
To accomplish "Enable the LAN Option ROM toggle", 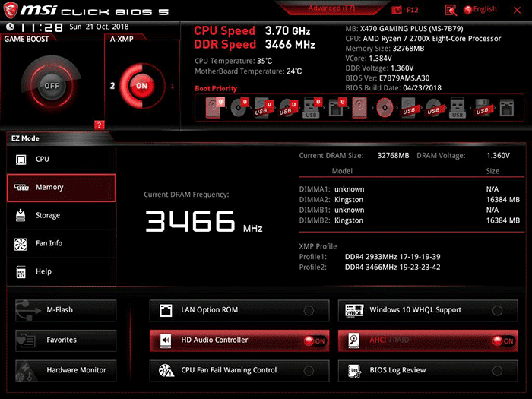I will (x=309, y=310).
